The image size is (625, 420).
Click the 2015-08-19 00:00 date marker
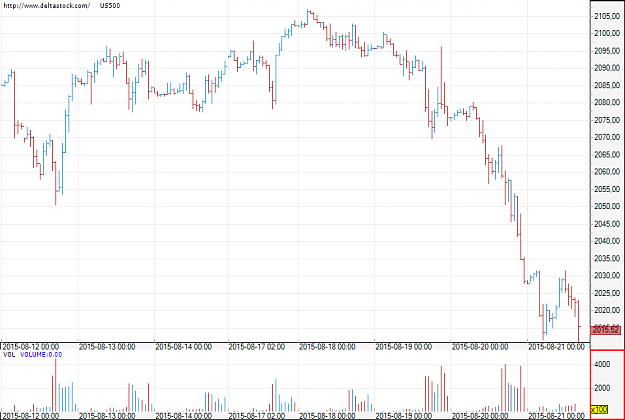(x=403, y=347)
